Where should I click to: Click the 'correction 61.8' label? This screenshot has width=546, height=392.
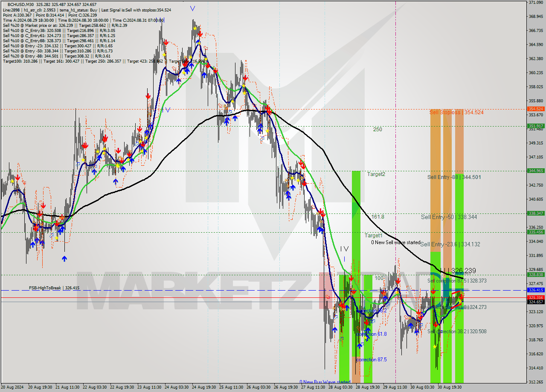pyautogui.click(x=372, y=334)
